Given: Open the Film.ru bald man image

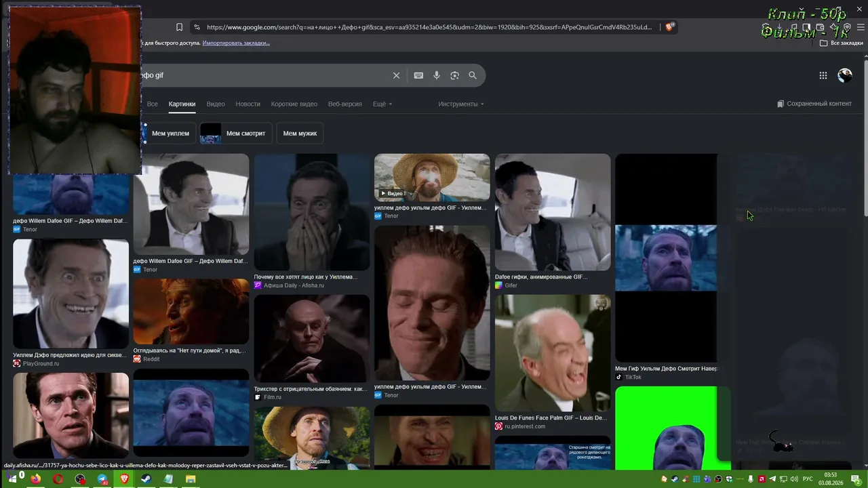Looking at the screenshot, I should point(312,339).
